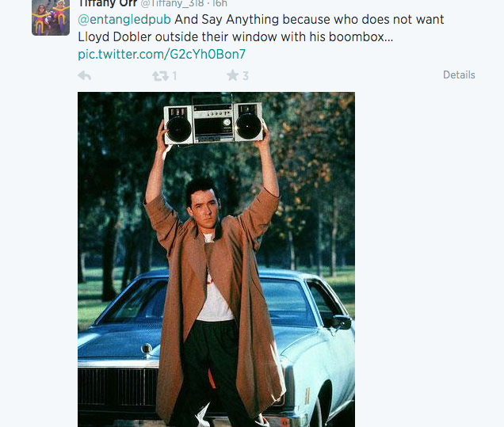Open Tiffany Orr's profile avatar
This screenshot has height=427, width=504.
click(51, 17)
